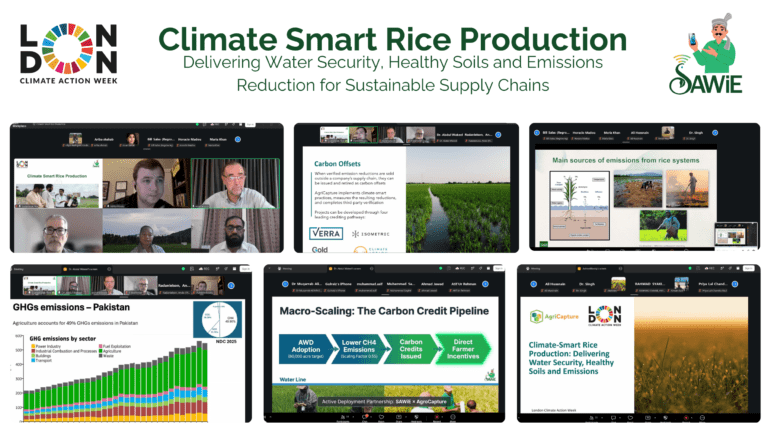768x432 pixels.
Task: Open the Meeting tab in the Carbon Credit Pipeline screenshot
Action: (x=284, y=268)
